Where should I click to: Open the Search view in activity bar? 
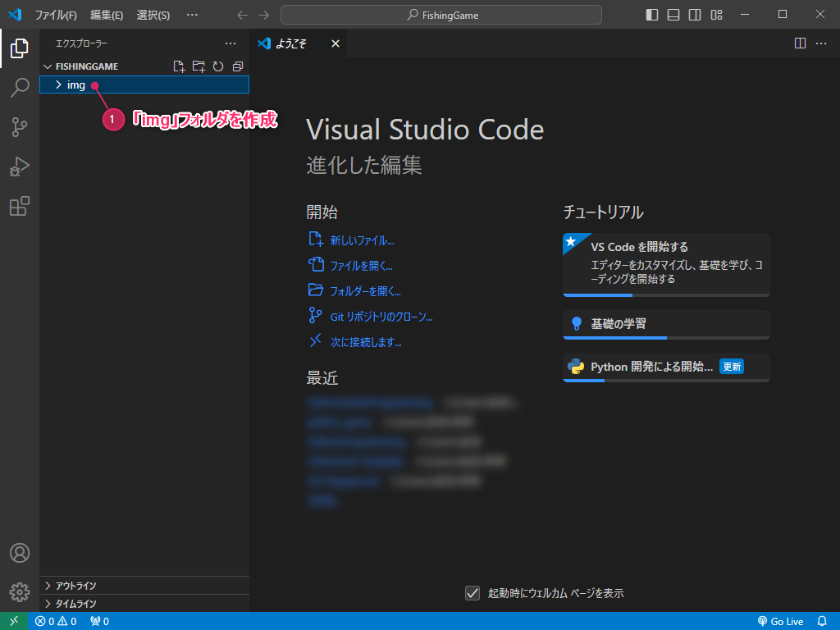(20, 88)
